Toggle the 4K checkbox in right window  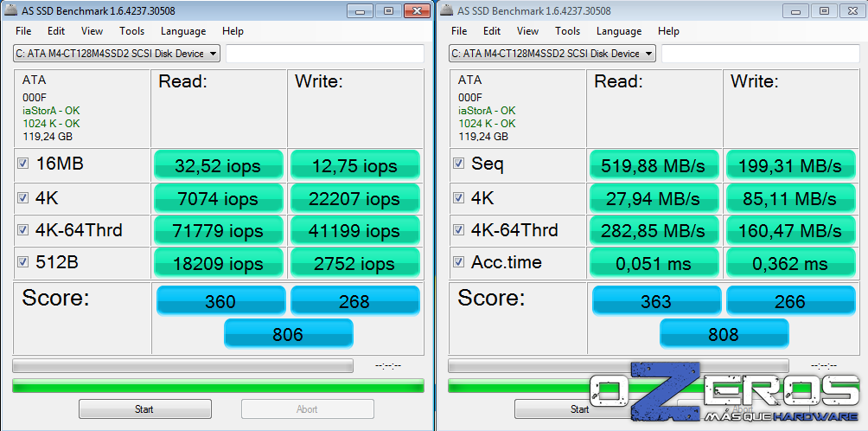pyautogui.click(x=458, y=198)
